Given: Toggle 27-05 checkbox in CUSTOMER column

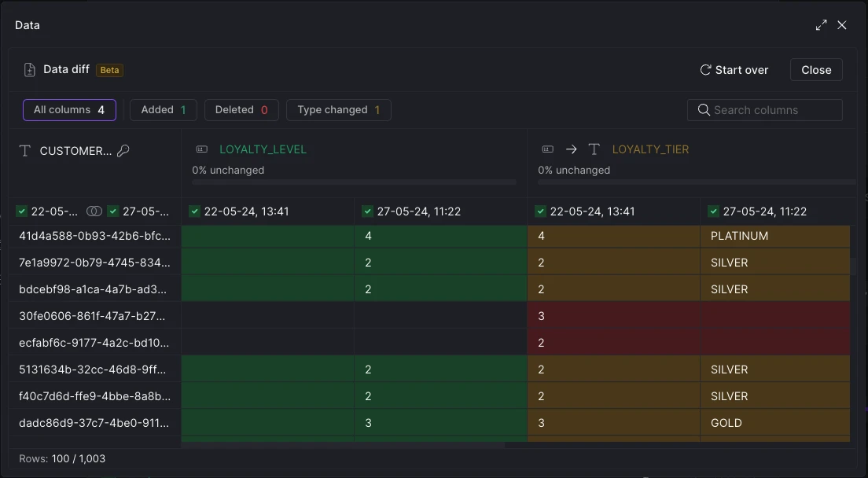Looking at the screenshot, I should (x=113, y=211).
